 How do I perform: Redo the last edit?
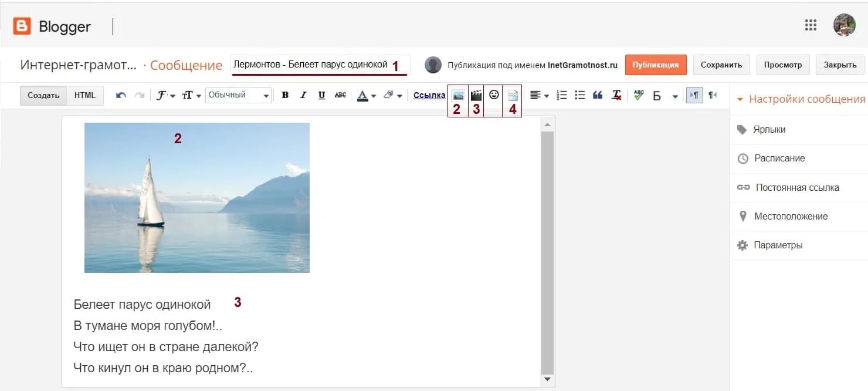coord(139,95)
